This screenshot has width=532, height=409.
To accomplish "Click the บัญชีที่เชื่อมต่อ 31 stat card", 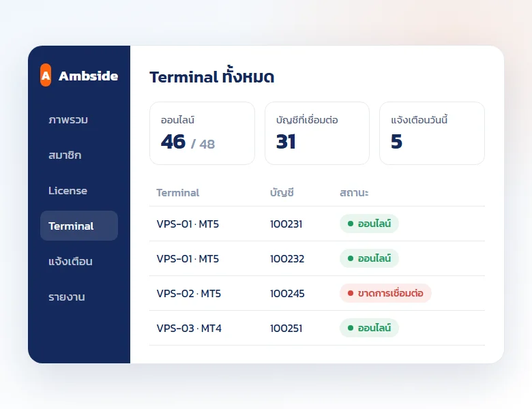I will 317,134.
